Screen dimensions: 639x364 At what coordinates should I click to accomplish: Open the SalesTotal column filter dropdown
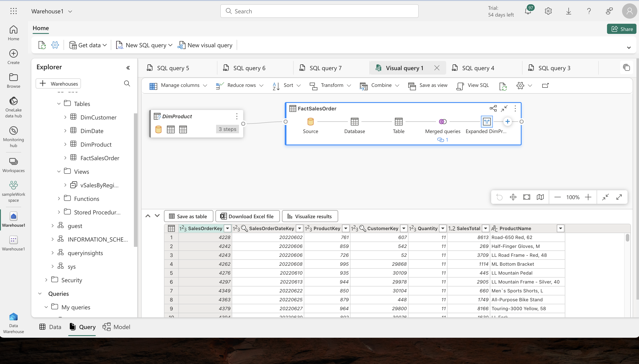[485, 228]
